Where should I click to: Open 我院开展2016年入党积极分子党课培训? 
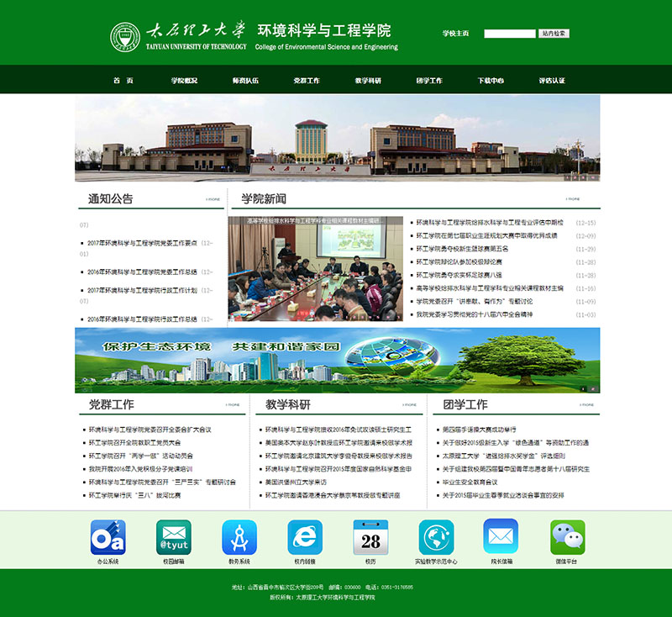click(140, 469)
